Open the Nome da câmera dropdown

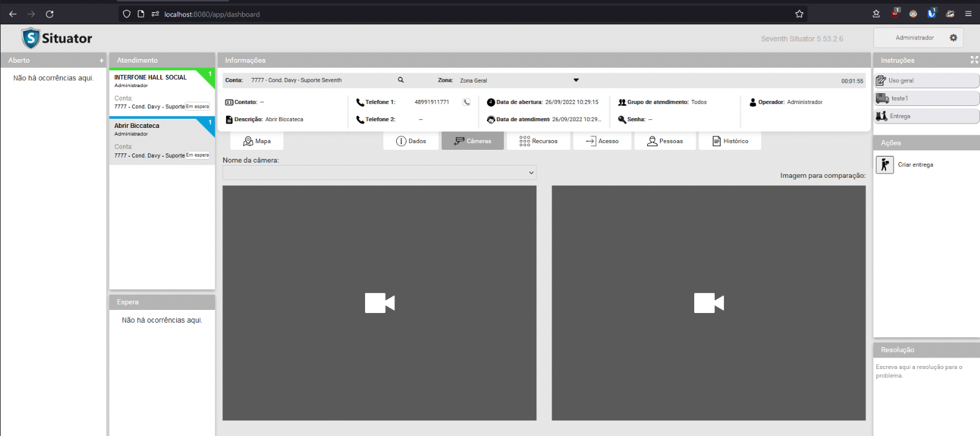click(x=379, y=173)
